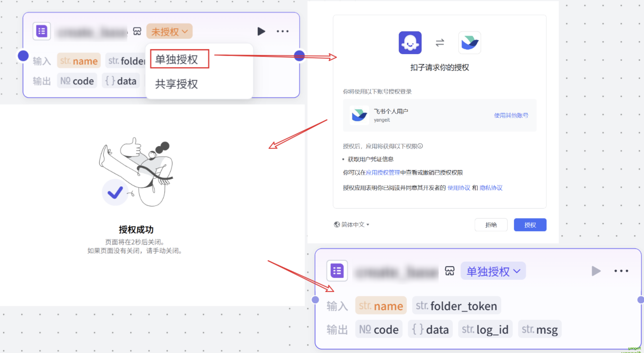Click the purple list icon on top node
644x353 pixels.
42,31
